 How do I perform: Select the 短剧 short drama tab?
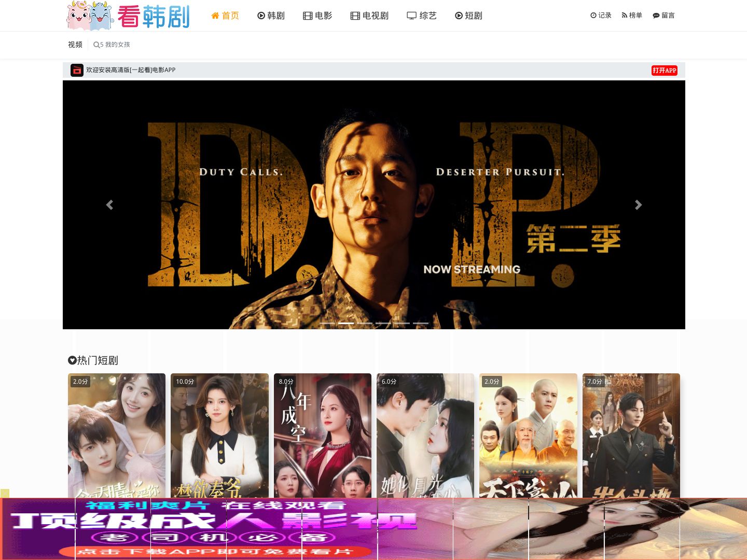[468, 16]
